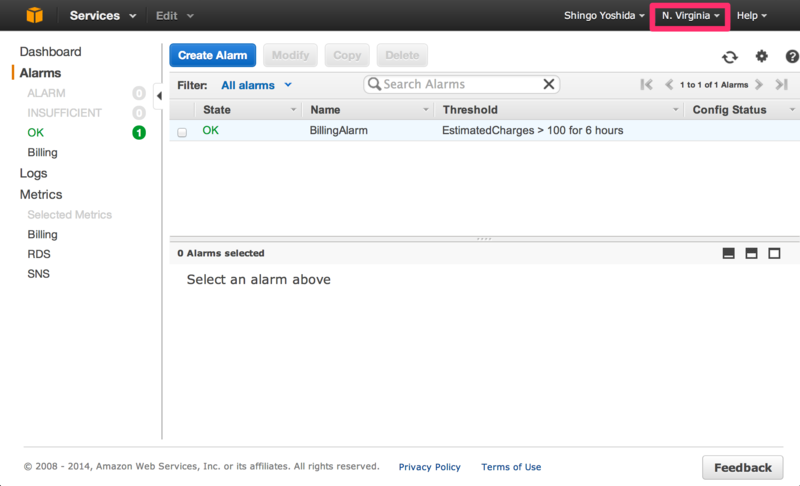The width and height of the screenshot is (800, 486).
Task: Open Billing under Alarms
Action: [x=42, y=152]
